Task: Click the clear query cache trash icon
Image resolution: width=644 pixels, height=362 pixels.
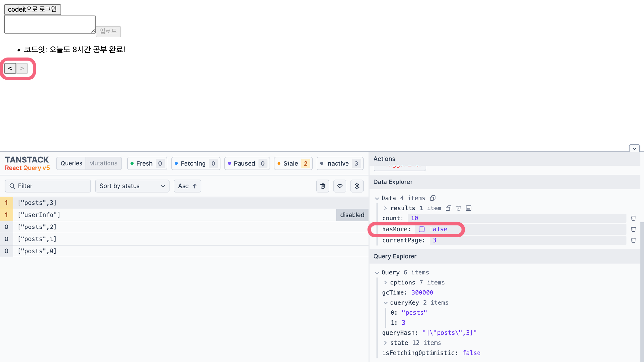Action: (323, 186)
